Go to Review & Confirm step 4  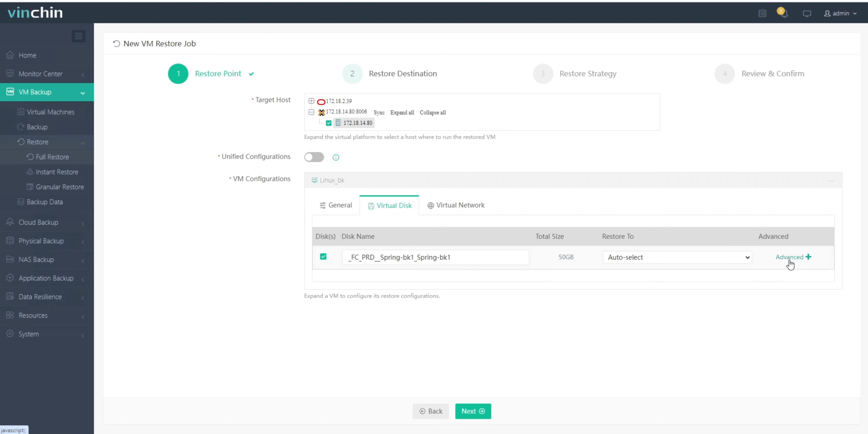[x=759, y=74]
